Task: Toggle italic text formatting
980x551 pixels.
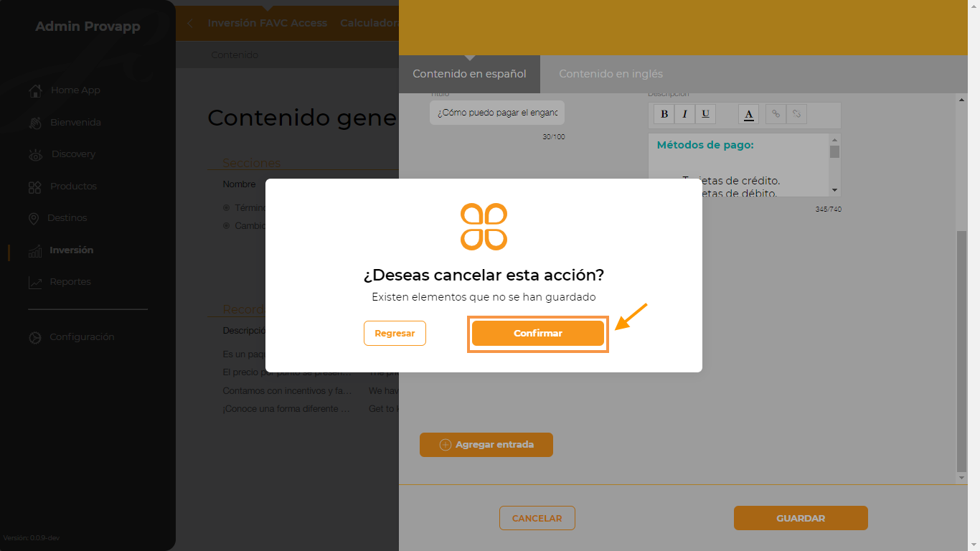Action: pyautogui.click(x=684, y=114)
